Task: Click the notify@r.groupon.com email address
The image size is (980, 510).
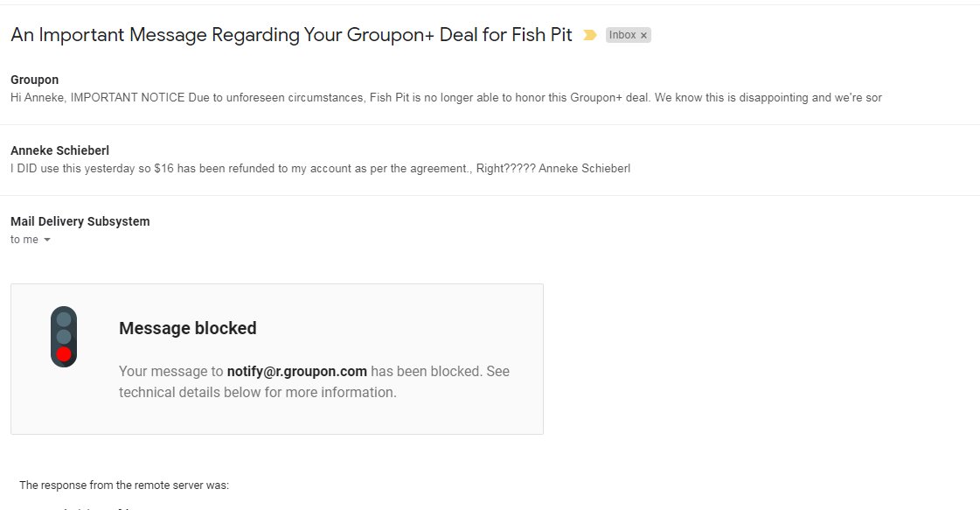Action: [x=297, y=371]
